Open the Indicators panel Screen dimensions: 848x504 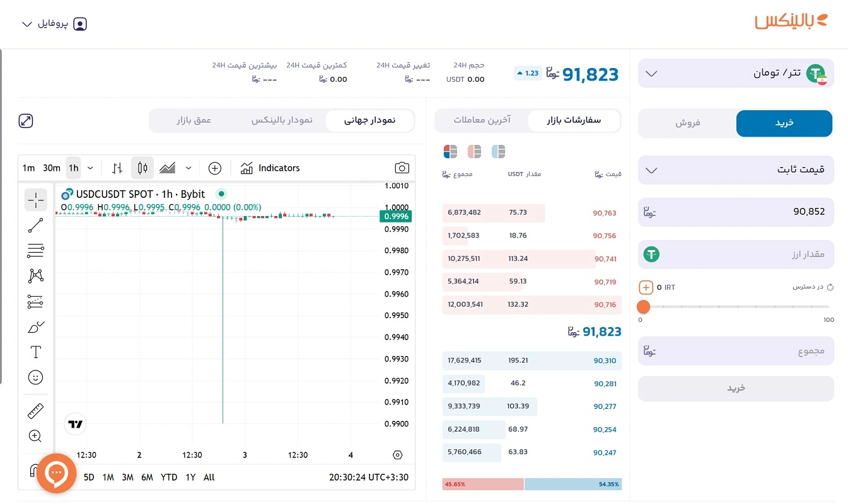point(270,168)
